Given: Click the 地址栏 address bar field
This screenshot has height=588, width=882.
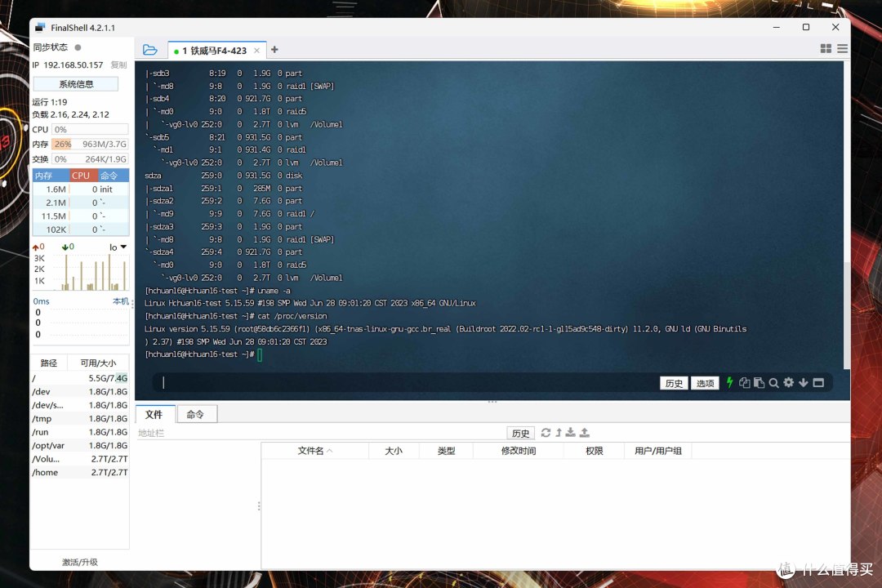Looking at the screenshot, I should pyautogui.click(x=321, y=433).
